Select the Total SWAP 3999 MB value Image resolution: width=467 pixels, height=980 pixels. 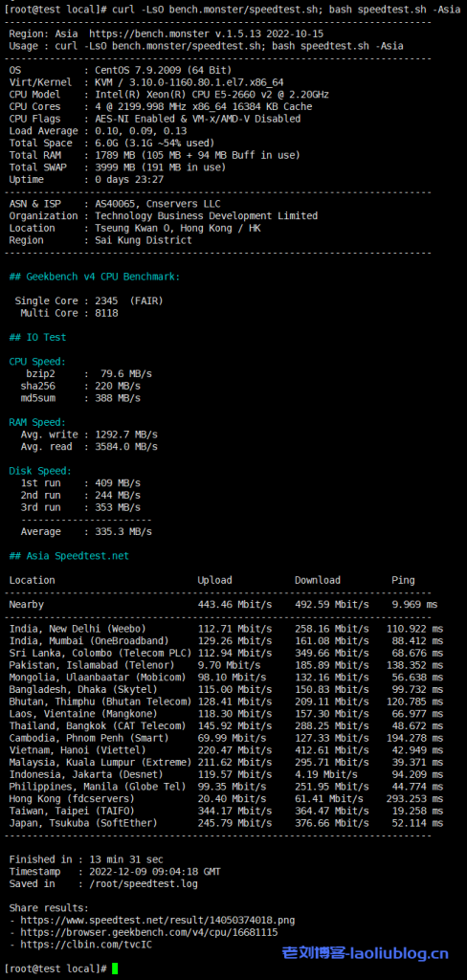pos(160,167)
